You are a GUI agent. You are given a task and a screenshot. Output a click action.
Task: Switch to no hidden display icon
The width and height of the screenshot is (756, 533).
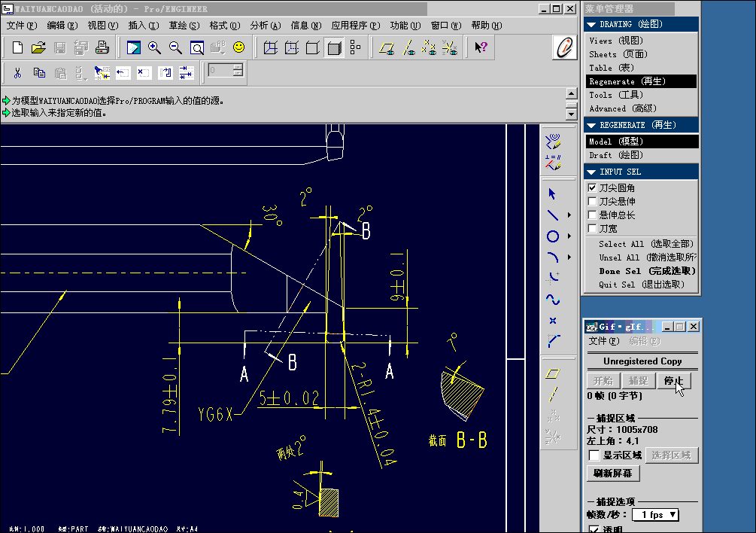click(312, 47)
